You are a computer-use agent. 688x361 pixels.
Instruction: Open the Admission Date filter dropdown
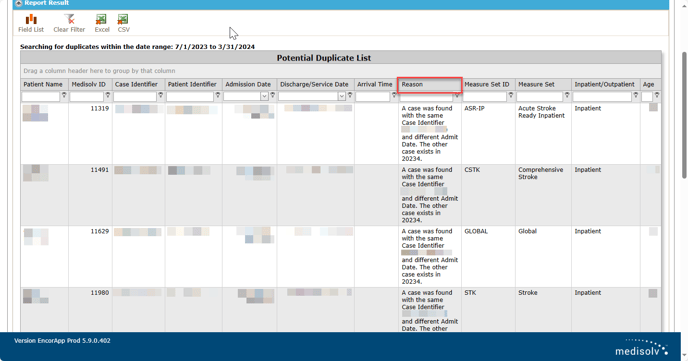coord(264,96)
